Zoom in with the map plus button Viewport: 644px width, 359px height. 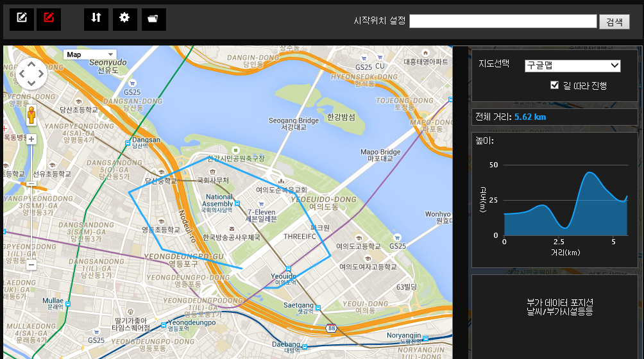31,139
